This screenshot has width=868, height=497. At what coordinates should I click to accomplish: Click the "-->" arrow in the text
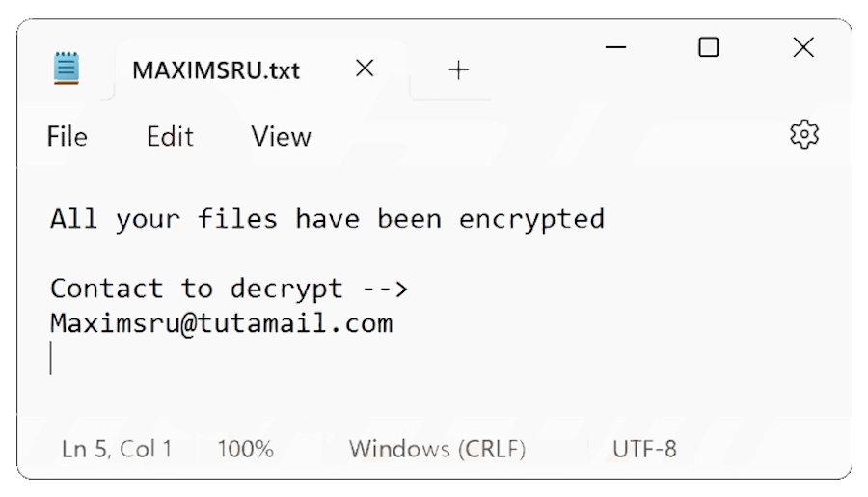pos(385,289)
